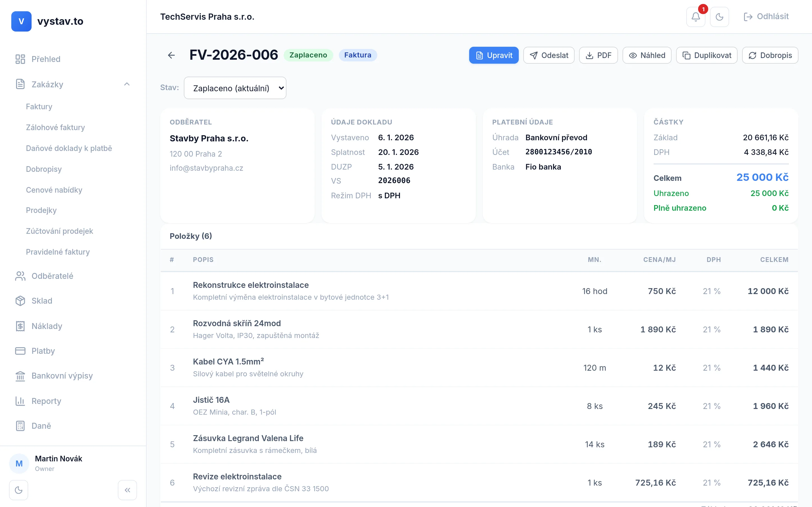Collapse the sidebar with double chevron button
812x507 pixels.
click(127, 490)
